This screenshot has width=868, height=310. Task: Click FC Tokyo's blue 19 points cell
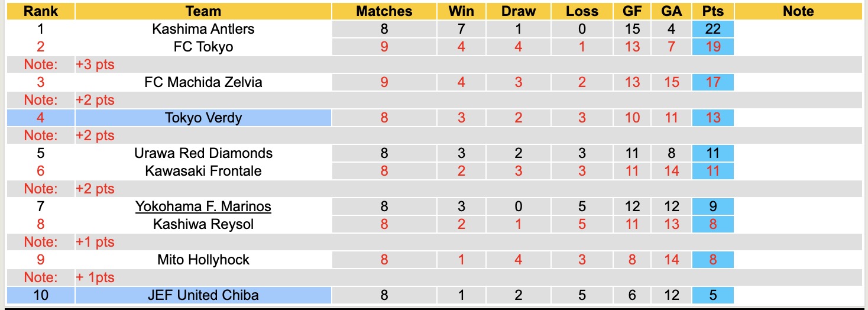[x=713, y=47]
